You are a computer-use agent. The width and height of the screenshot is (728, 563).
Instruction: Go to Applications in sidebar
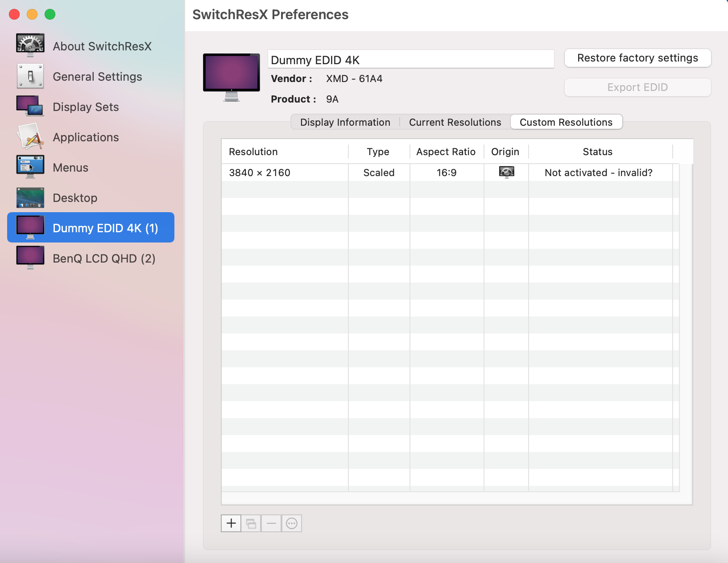click(x=85, y=137)
